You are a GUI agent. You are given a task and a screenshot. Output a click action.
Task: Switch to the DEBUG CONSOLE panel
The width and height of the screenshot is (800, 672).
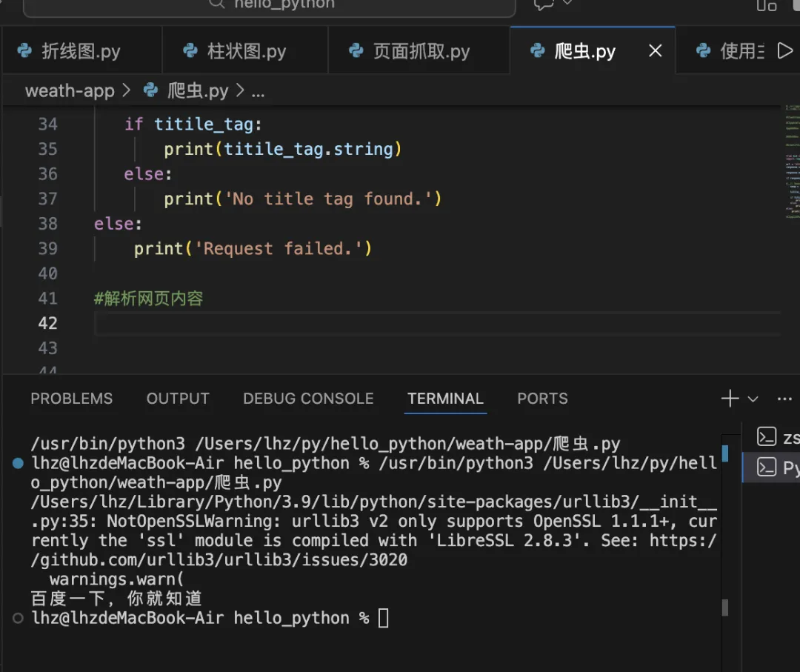(308, 399)
